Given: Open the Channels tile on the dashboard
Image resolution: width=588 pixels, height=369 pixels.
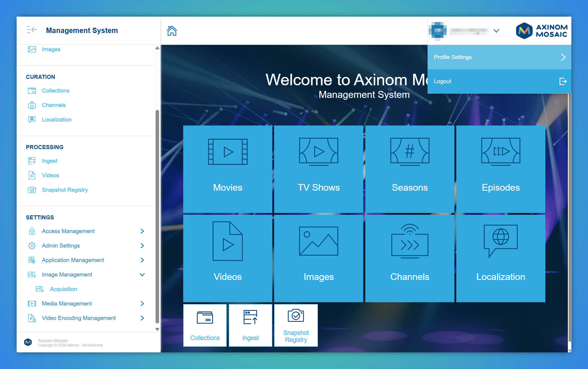Looking at the screenshot, I should [x=410, y=259].
